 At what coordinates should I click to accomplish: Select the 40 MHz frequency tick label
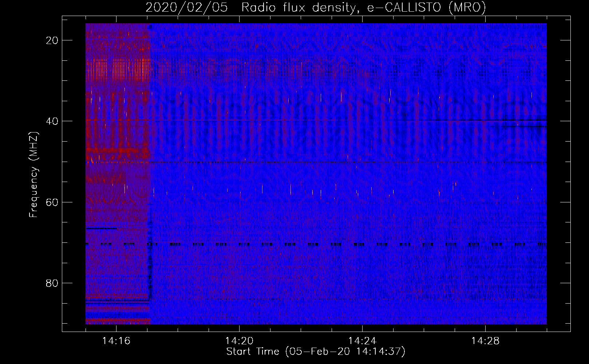52,121
